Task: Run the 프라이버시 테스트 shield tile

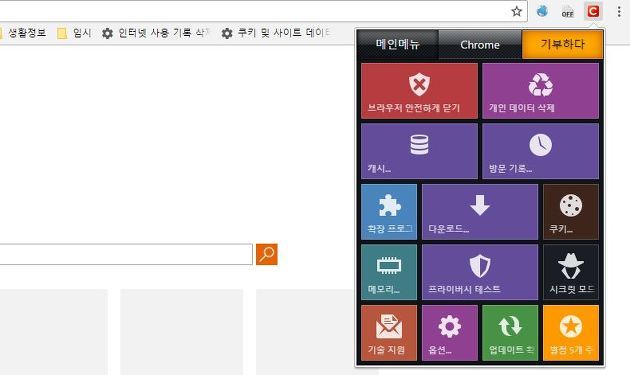Action: [x=480, y=272]
